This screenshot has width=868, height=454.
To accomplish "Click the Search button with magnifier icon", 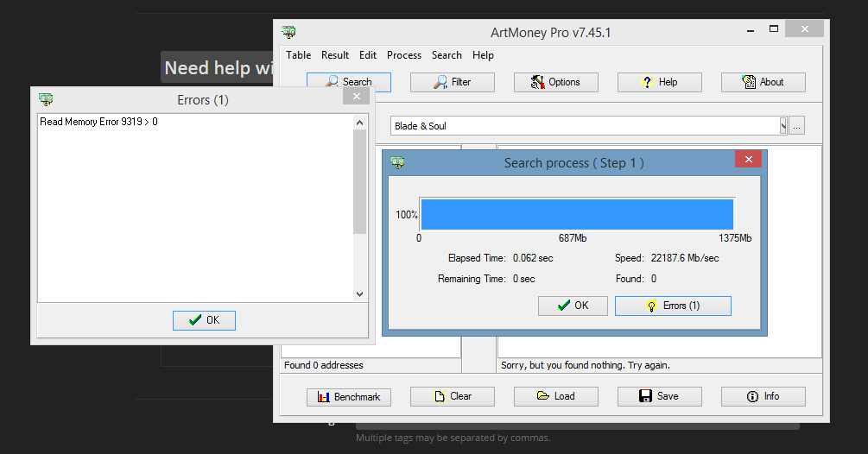I will pos(348,82).
